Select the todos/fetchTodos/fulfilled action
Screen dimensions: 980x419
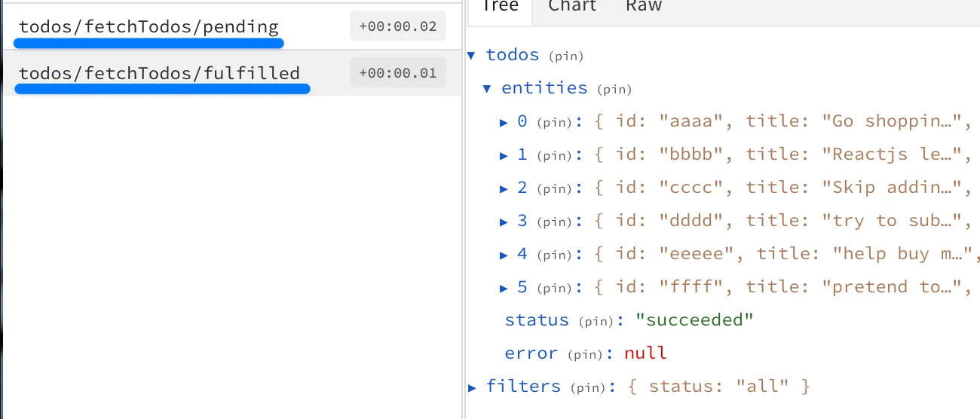231,73
